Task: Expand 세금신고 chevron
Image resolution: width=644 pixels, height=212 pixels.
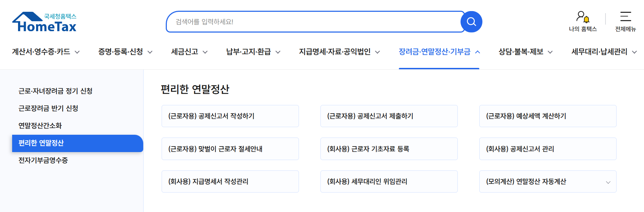Action: (205, 52)
